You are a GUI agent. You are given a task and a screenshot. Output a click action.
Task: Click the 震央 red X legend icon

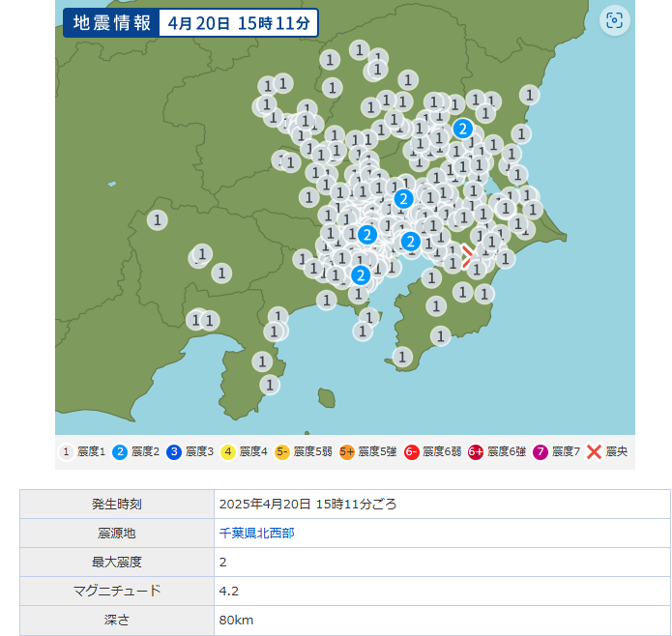595,451
